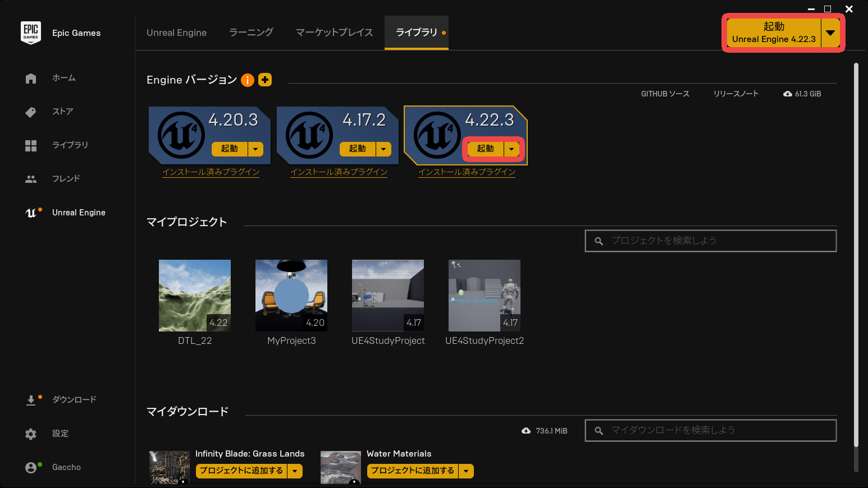The width and height of the screenshot is (868, 488).
Task: Open Settings gear in sidebar
Action: click(31, 434)
